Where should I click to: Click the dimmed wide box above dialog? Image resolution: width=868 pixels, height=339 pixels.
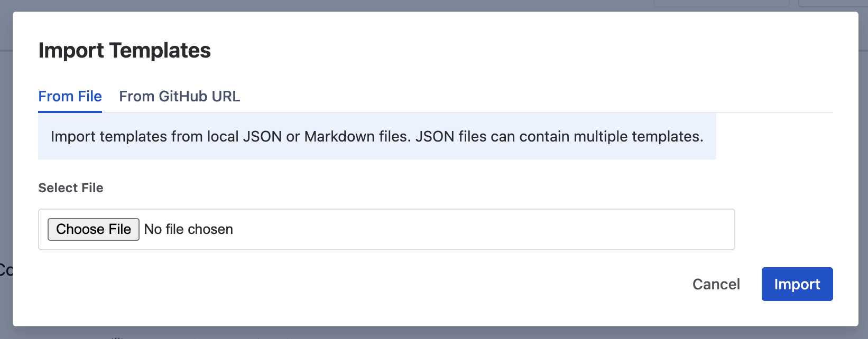pyautogui.click(x=722, y=3)
